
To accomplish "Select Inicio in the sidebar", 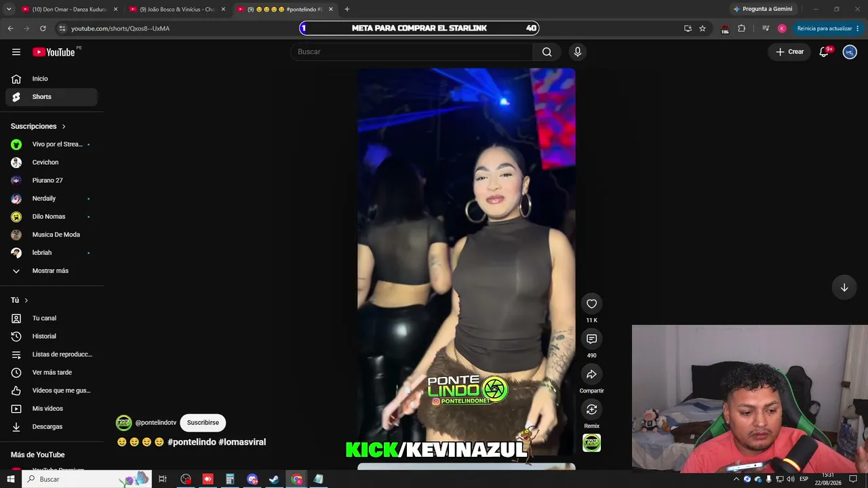I will coord(52,79).
